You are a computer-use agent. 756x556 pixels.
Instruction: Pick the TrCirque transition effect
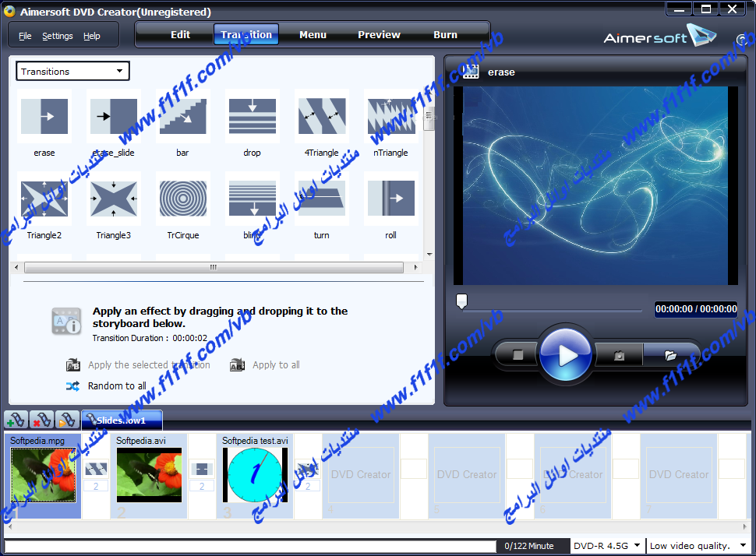point(183,199)
